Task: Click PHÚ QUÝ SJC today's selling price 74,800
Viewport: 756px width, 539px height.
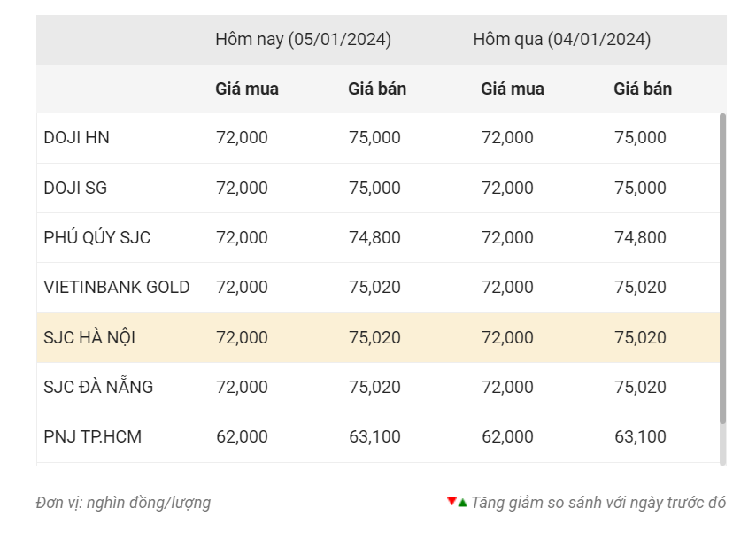Action: (374, 238)
